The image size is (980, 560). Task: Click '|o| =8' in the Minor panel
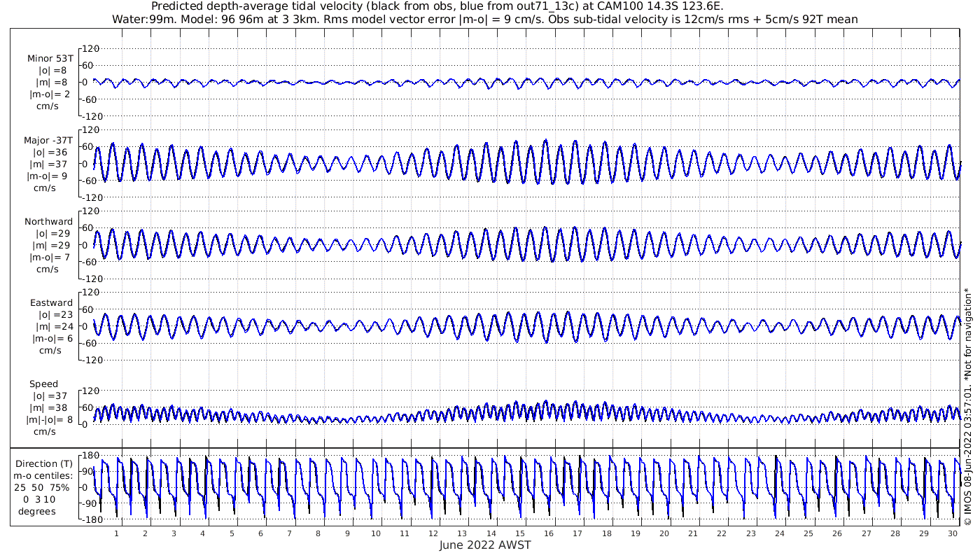[53, 71]
